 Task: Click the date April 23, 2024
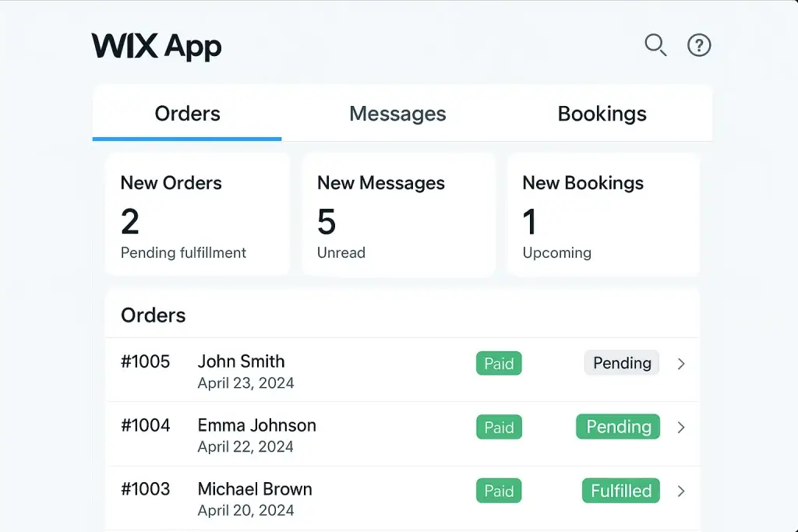click(245, 383)
